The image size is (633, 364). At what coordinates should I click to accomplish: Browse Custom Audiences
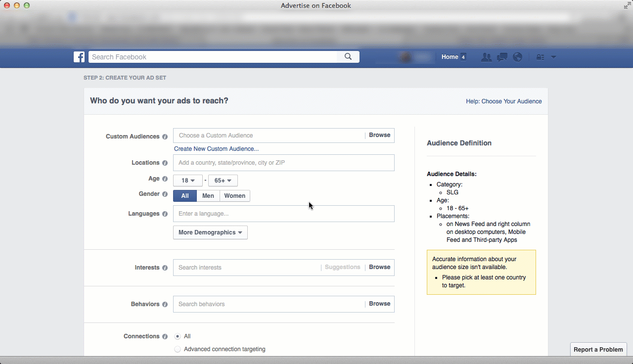(380, 135)
